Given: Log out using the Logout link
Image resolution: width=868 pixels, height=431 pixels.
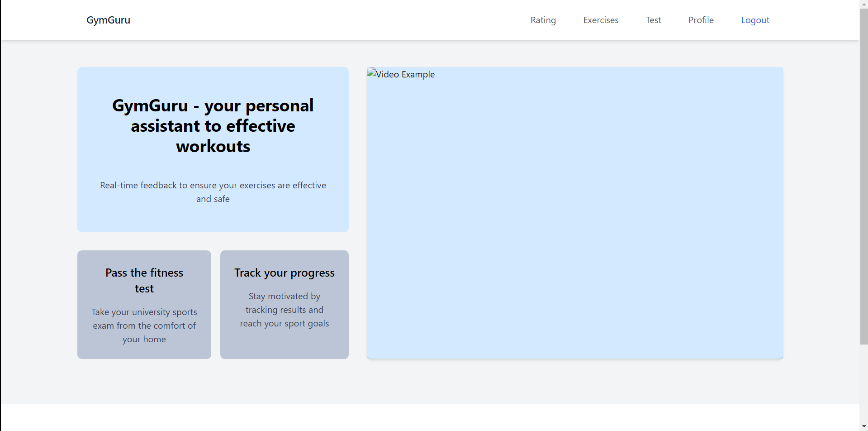Looking at the screenshot, I should pyautogui.click(x=754, y=20).
